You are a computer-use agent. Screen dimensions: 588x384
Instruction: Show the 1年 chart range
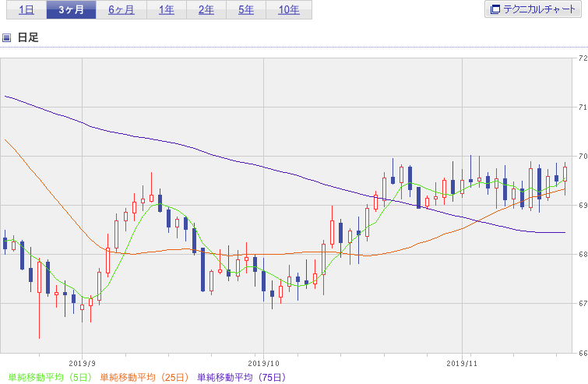(x=167, y=10)
